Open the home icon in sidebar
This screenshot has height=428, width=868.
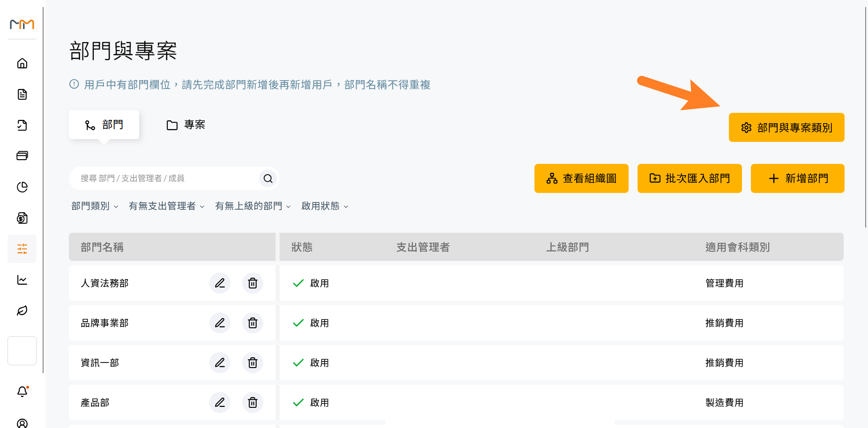(x=22, y=63)
